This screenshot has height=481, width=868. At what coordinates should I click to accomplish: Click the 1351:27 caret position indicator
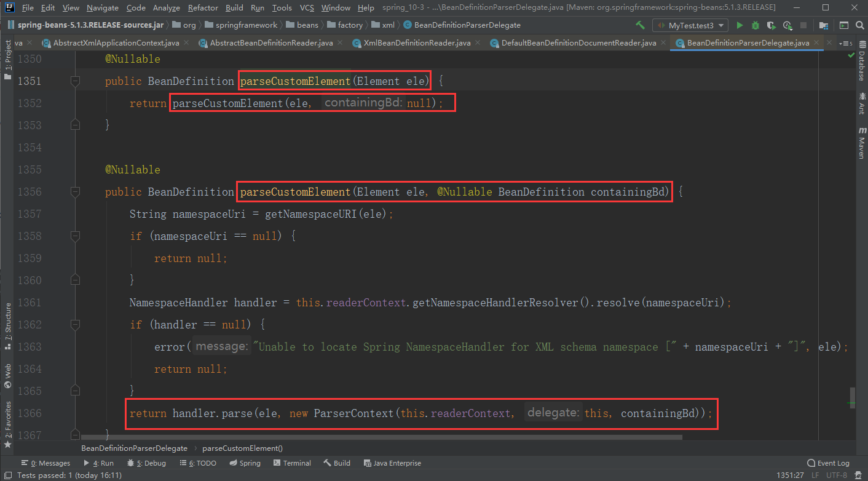point(789,475)
